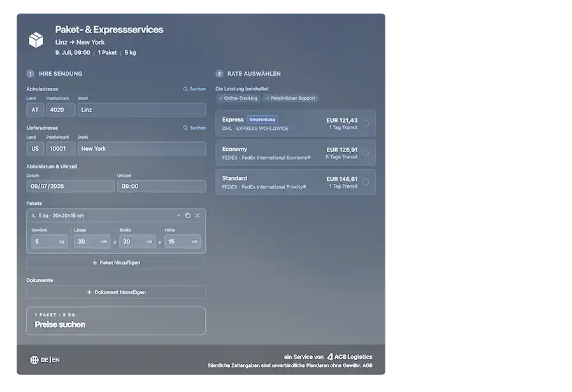Viewport: 572px width, 392px height.
Task: Edit the pickup country field AT
Action: [x=35, y=109]
